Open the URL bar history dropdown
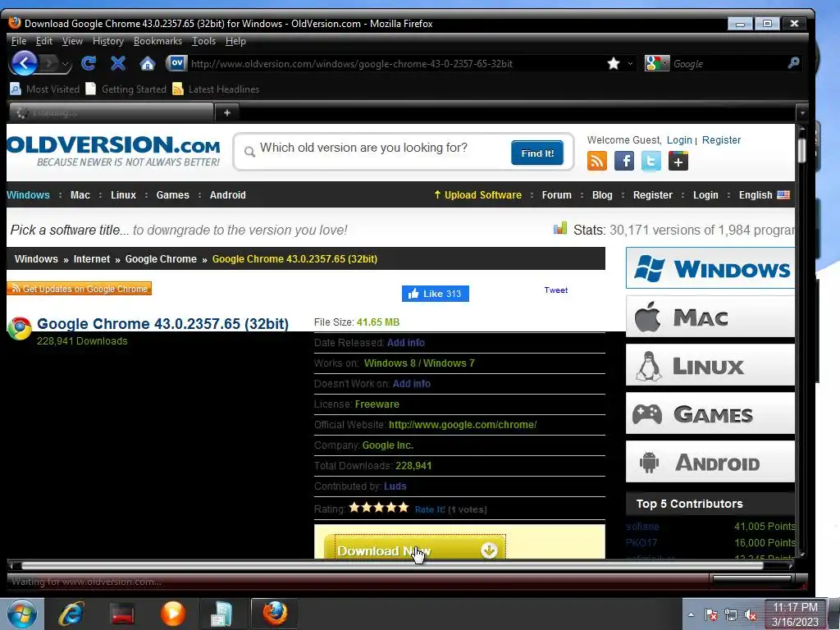Screen dimensions: 840x630 click(630, 64)
